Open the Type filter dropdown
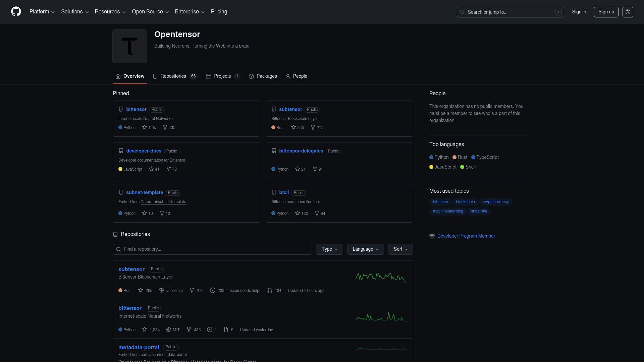644x362 pixels. pyautogui.click(x=329, y=249)
